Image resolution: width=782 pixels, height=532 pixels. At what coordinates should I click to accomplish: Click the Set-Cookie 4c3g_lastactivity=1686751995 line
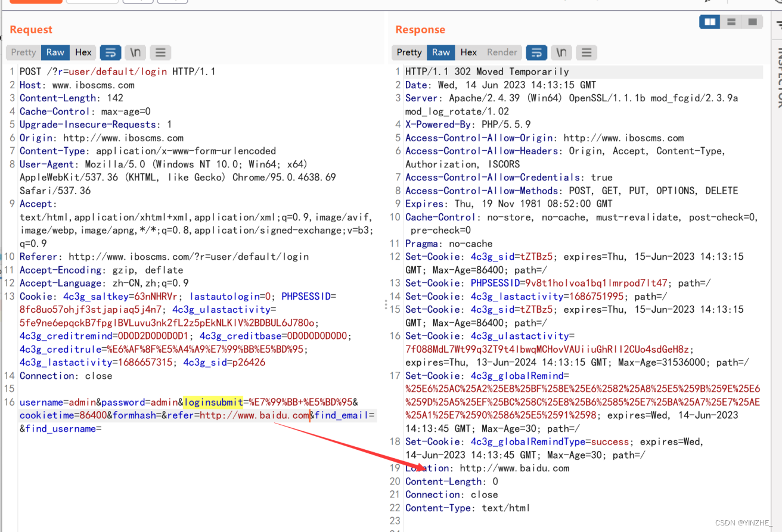click(536, 296)
